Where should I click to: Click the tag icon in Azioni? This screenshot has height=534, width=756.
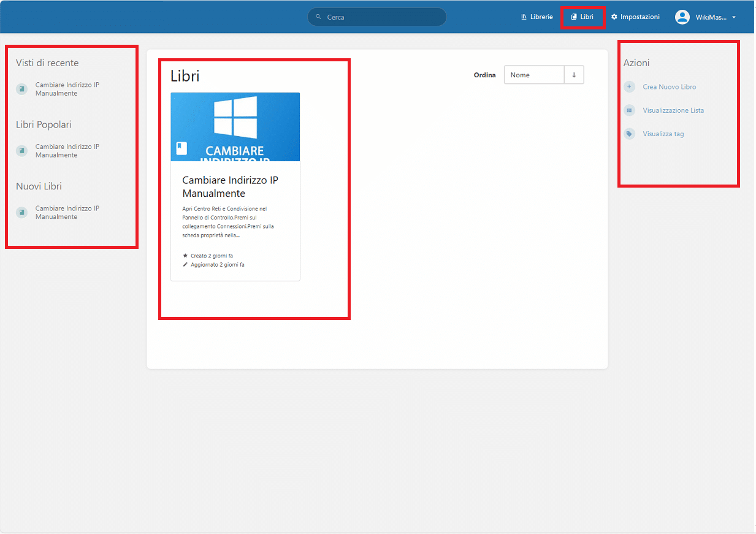point(630,134)
